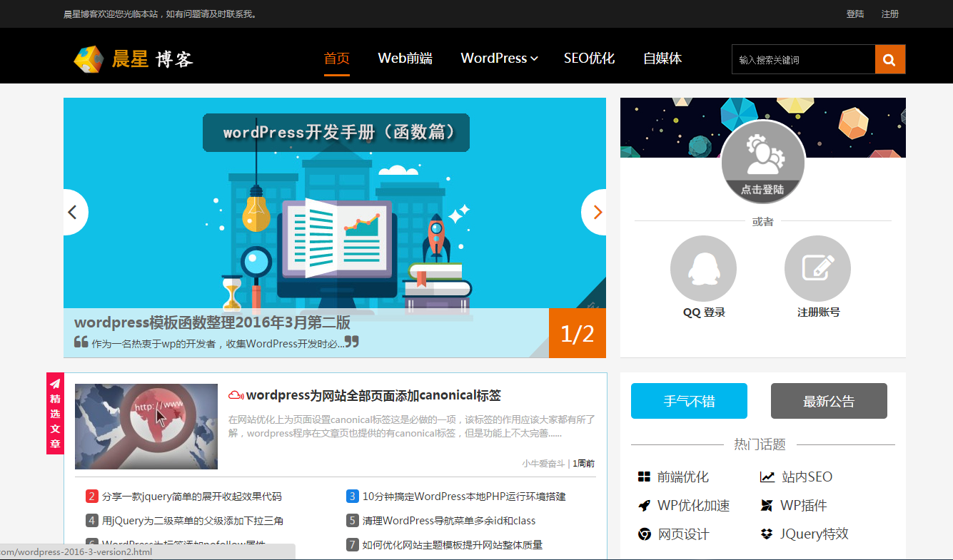This screenshot has width=953, height=560.
Task: Click the 精选文章 paper plane icon
Action: pyautogui.click(x=55, y=383)
